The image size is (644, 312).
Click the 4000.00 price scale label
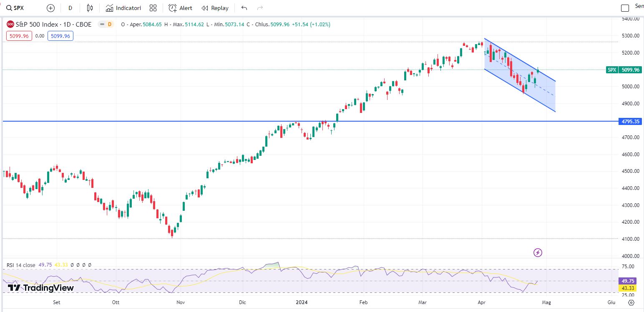[631, 256]
